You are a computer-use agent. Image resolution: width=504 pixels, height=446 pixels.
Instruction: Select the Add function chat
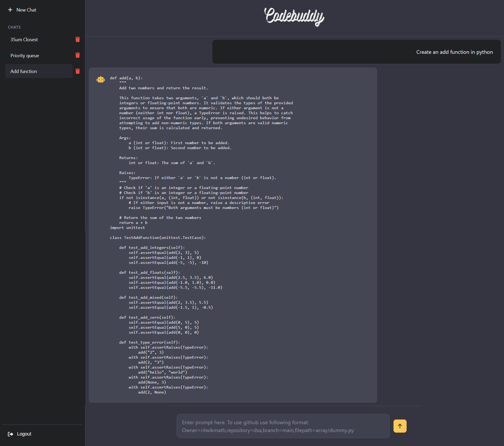click(24, 71)
